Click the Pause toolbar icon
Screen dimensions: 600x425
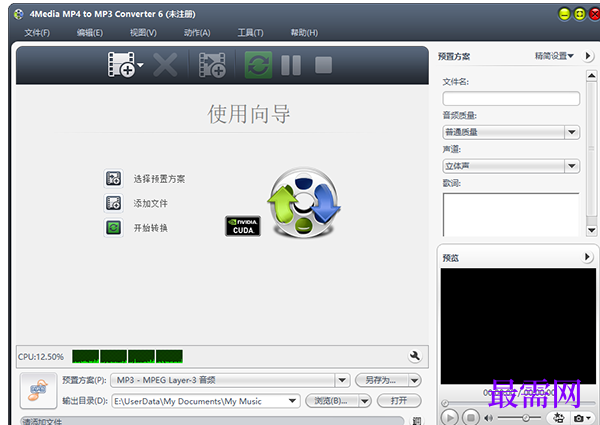coord(291,65)
